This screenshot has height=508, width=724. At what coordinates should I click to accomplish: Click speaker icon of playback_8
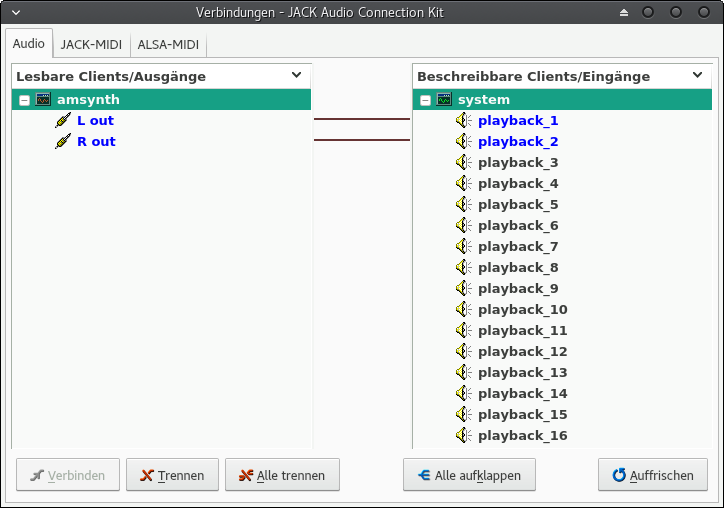464,267
